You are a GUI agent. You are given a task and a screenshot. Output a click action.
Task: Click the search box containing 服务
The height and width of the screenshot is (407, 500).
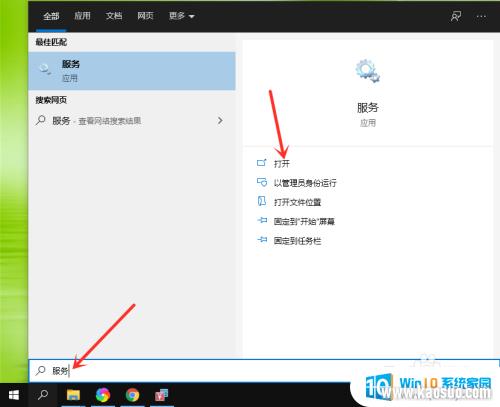263,371
